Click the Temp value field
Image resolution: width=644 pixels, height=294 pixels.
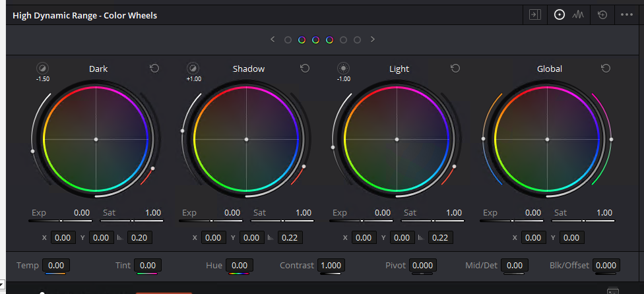click(56, 265)
